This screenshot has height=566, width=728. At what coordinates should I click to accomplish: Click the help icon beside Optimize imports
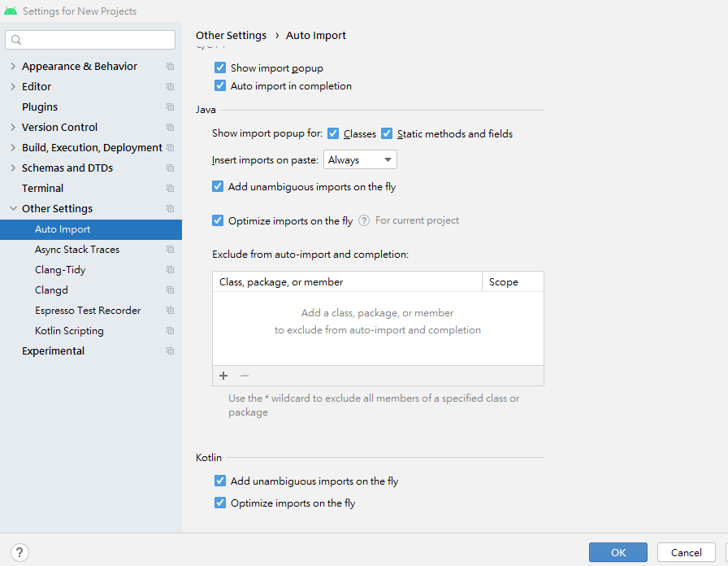pos(364,220)
